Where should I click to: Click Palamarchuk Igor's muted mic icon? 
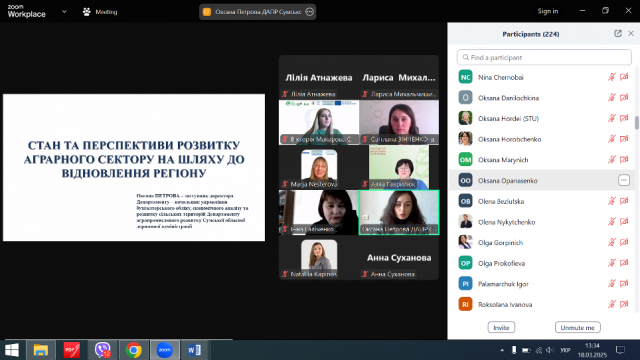[611, 284]
